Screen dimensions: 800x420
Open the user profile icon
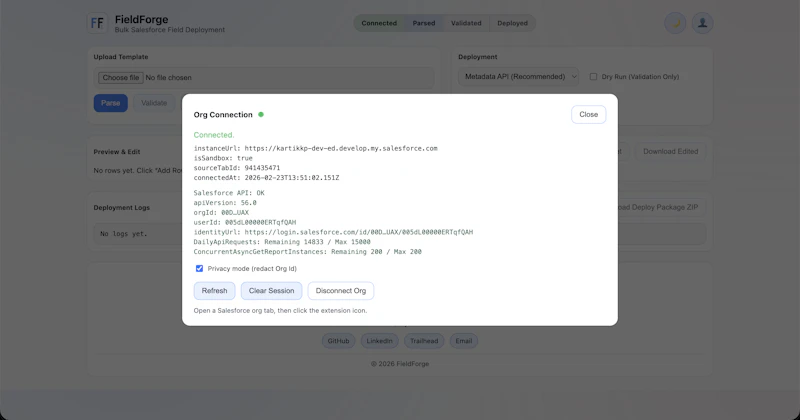coord(703,23)
